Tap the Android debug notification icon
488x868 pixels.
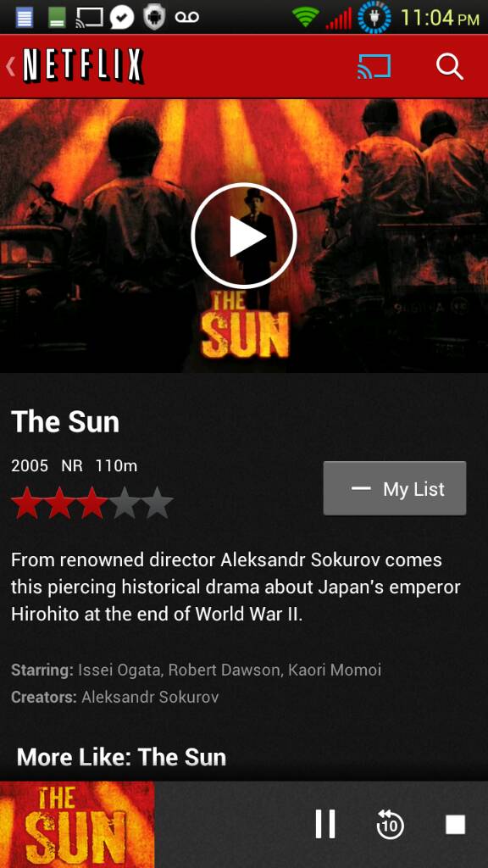tap(154, 17)
